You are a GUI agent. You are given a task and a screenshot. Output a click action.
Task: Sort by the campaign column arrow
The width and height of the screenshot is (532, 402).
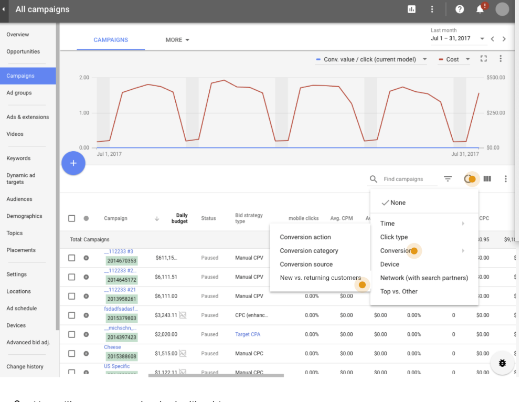[157, 218]
